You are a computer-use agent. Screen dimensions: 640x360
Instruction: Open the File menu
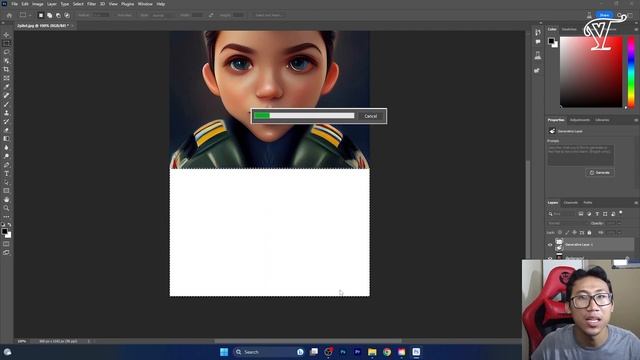(14, 4)
